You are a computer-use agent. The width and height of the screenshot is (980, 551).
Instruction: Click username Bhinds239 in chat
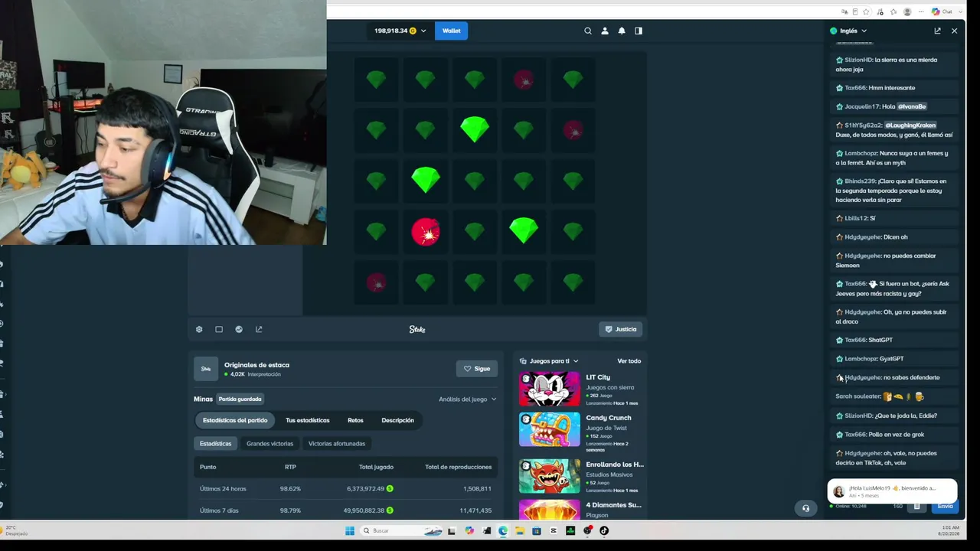pos(861,181)
